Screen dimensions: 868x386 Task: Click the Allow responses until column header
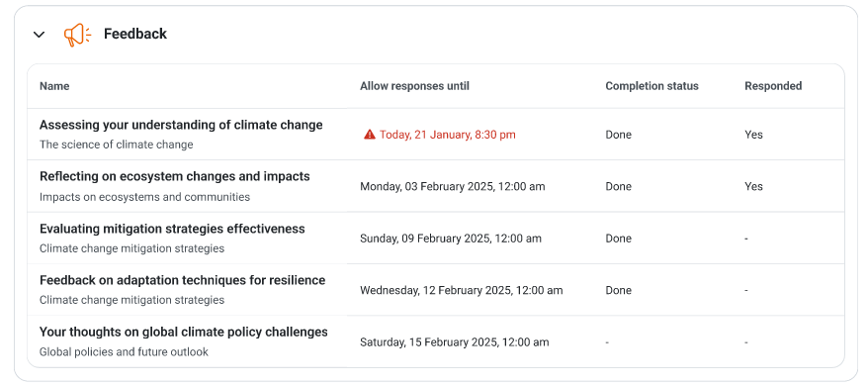point(414,86)
